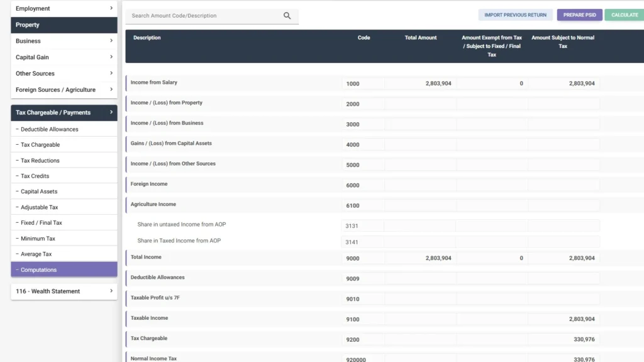Click Normal Income Tax row label
The image size is (644, 362).
(153, 358)
